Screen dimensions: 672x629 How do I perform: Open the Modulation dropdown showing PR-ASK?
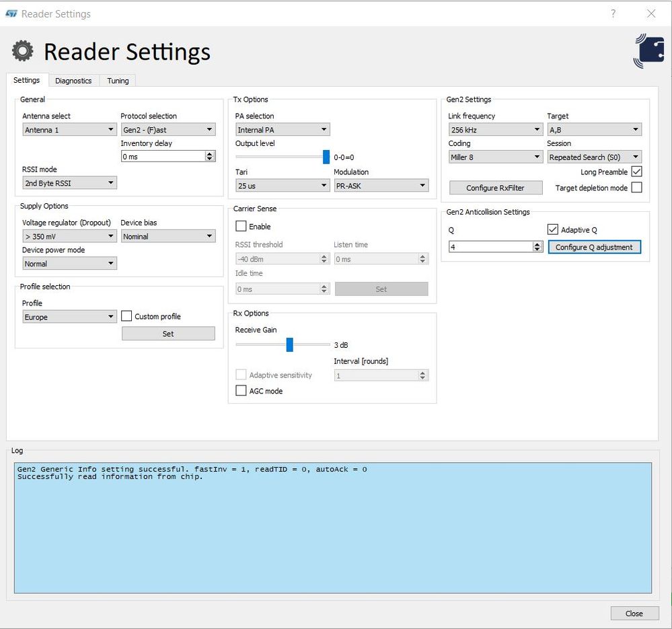[x=381, y=186]
